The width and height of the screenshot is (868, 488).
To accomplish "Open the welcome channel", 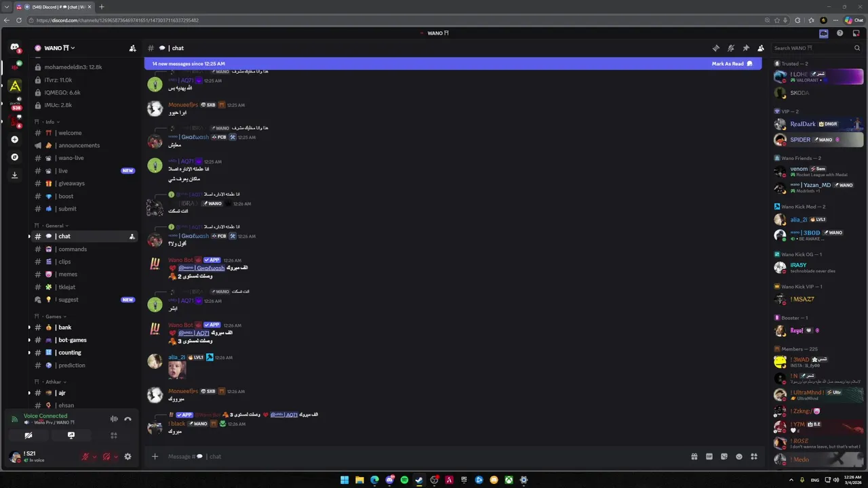I will [x=84, y=133].
